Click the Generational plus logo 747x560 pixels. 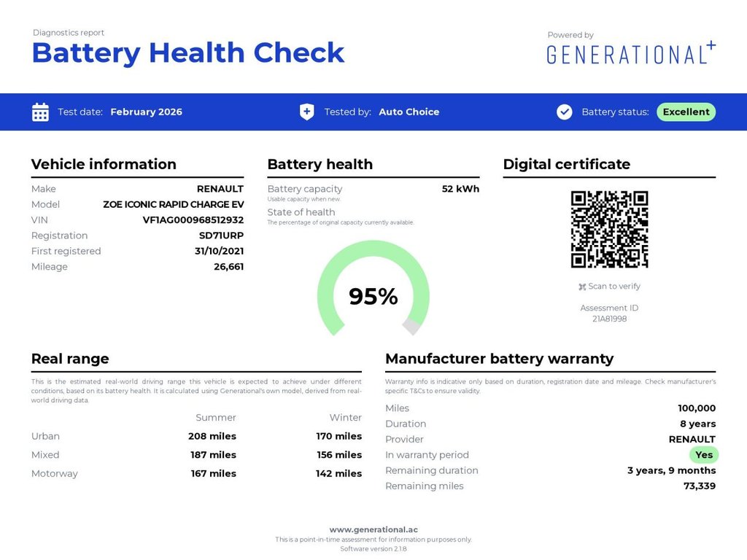point(631,54)
